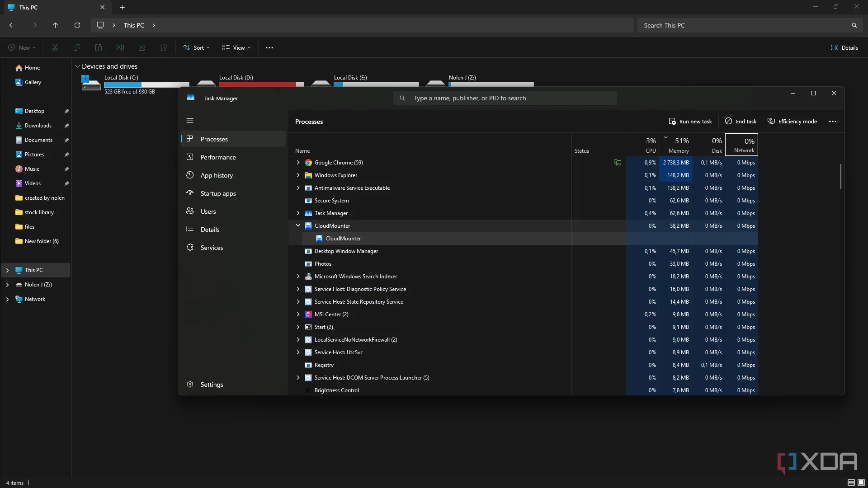Open a new File Explorer tab
Image resolution: width=868 pixels, height=488 pixels.
[x=122, y=7]
